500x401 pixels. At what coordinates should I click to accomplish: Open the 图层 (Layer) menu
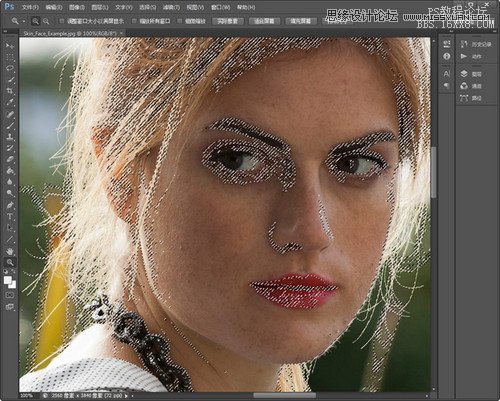click(x=100, y=7)
